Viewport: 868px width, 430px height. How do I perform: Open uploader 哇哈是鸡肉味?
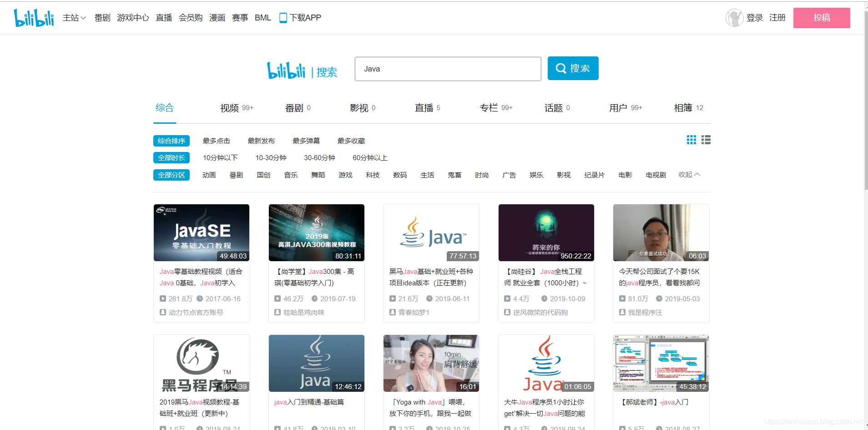click(304, 313)
